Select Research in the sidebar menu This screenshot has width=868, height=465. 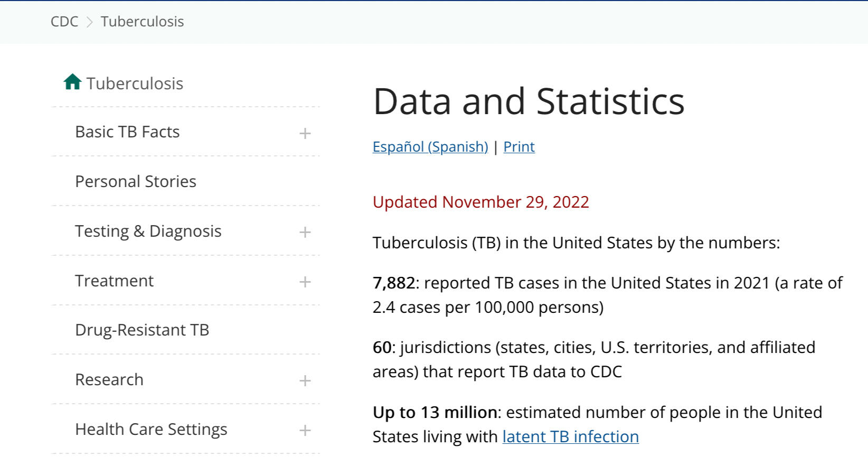click(109, 379)
